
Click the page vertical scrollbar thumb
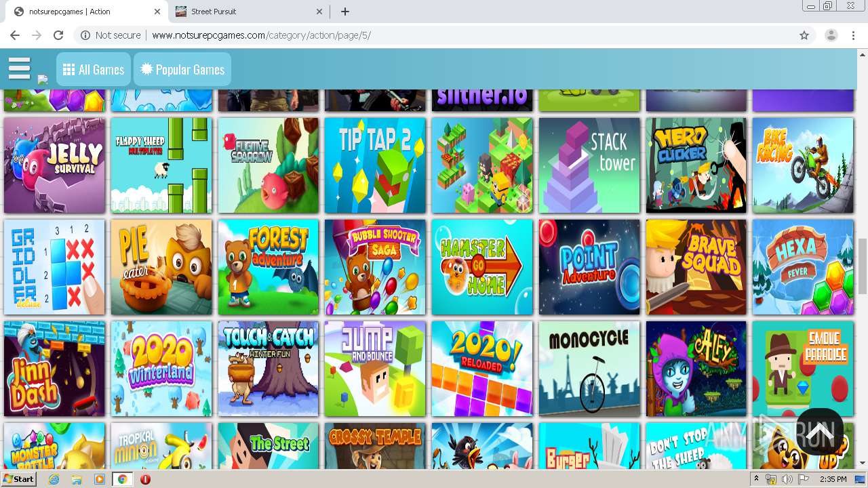862,266
